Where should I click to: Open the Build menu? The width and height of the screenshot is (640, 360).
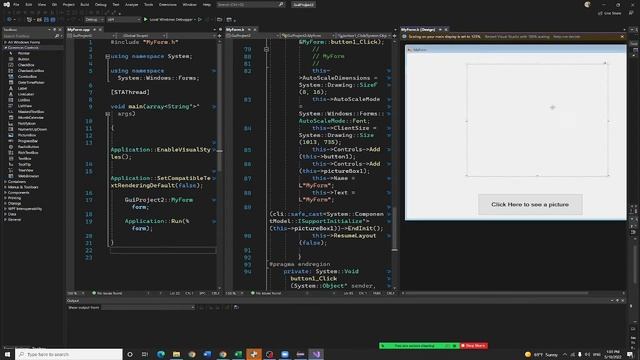(x=84, y=4)
